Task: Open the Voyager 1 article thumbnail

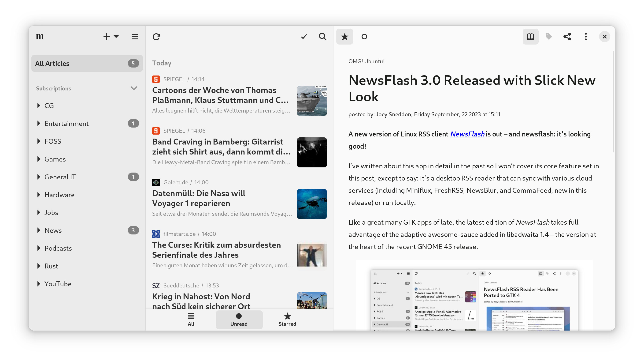Action: click(311, 204)
